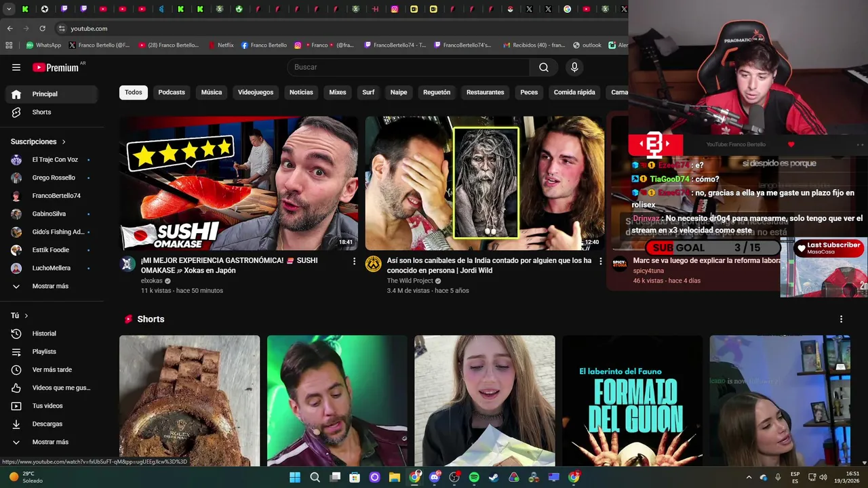Open elxokas channel avatar
The width and height of the screenshot is (868, 488).
pos(127,264)
